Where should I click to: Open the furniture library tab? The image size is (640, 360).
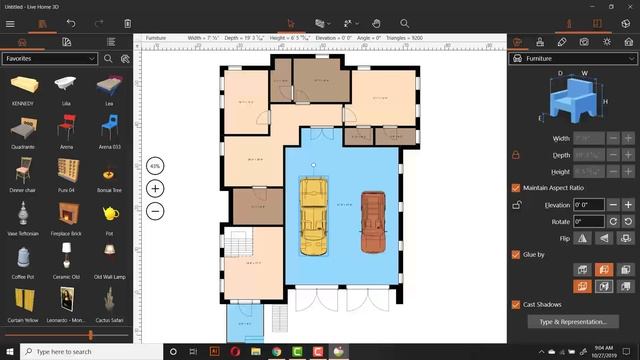pyautogui.click(x=22, y=42)
